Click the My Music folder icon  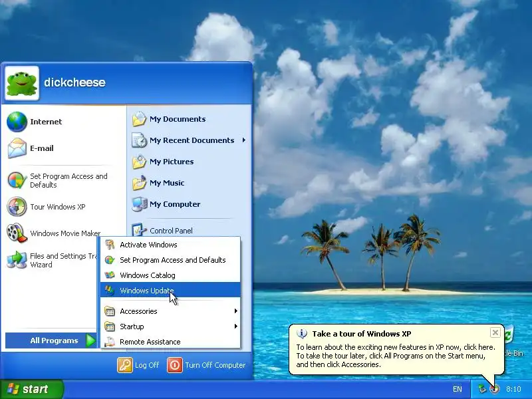pos(139,184)
